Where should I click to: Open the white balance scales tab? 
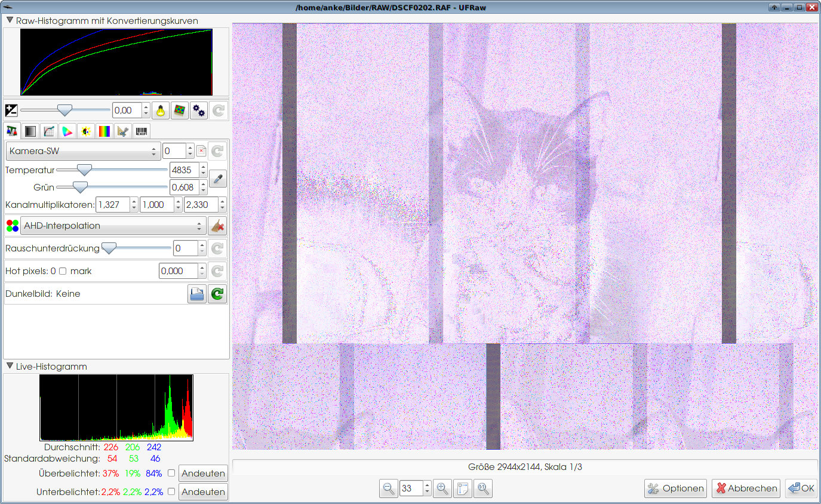click(12, 131)
